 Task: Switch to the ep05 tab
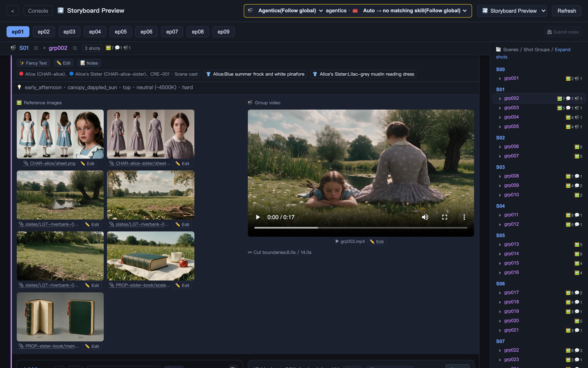point(121,32)
